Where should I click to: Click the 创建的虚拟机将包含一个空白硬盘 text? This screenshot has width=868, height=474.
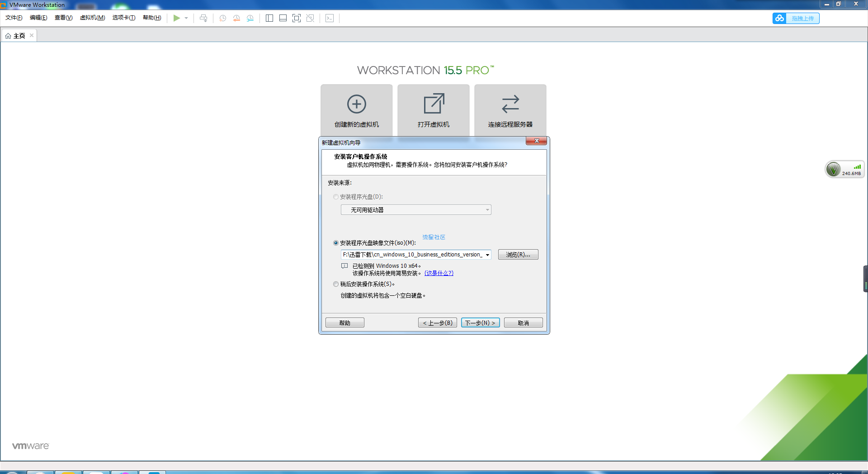[383, 295]
